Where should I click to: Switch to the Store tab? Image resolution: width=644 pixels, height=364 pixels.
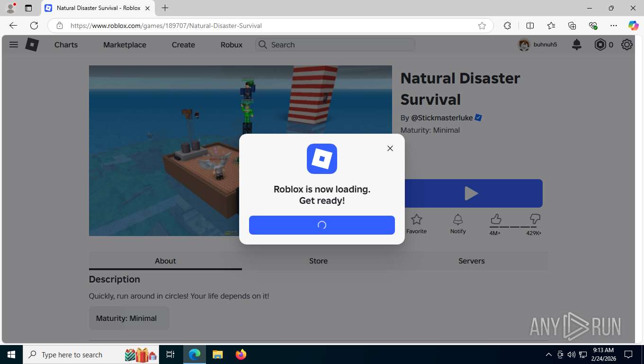tap(318, 261)
